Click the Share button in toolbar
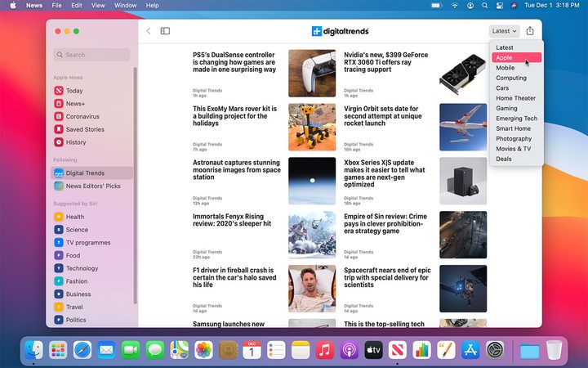 [x=530, y=31]
